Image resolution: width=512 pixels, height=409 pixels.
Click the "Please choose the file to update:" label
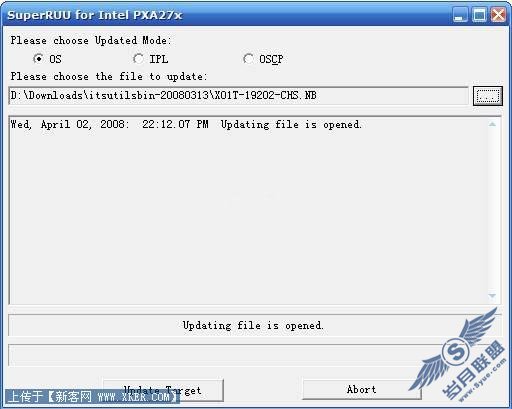tap(109, 77)
